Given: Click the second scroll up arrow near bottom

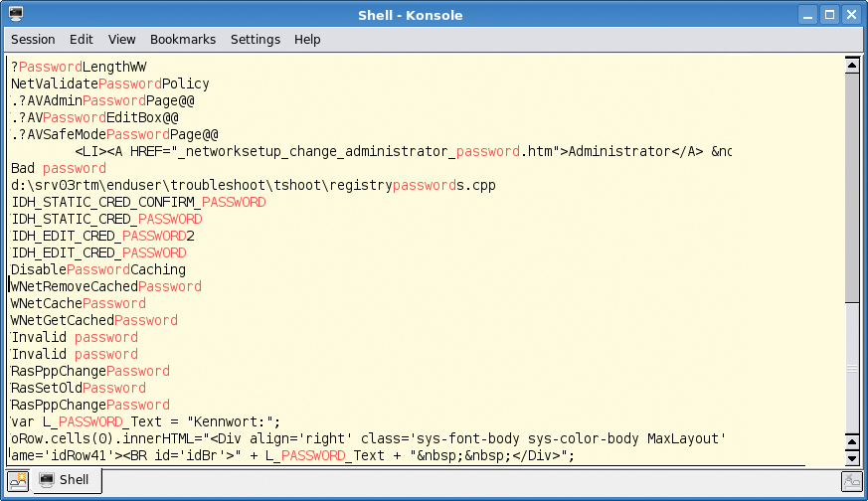Looking at the screenshot, I should (x=852, y=441).
